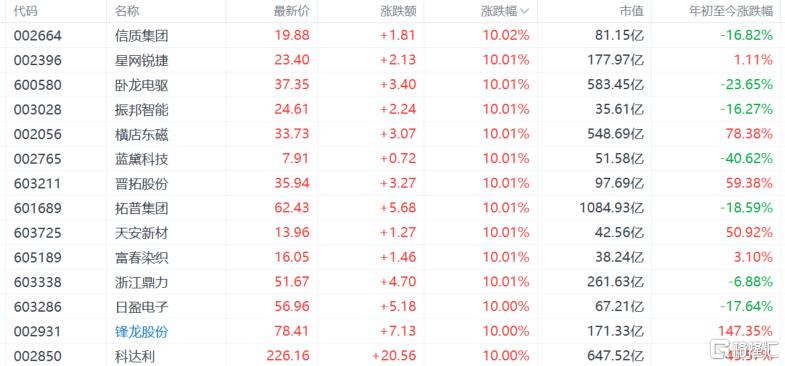Click the 蓝黛科技 stock name

pyautogui.click(x=142, y=159)
